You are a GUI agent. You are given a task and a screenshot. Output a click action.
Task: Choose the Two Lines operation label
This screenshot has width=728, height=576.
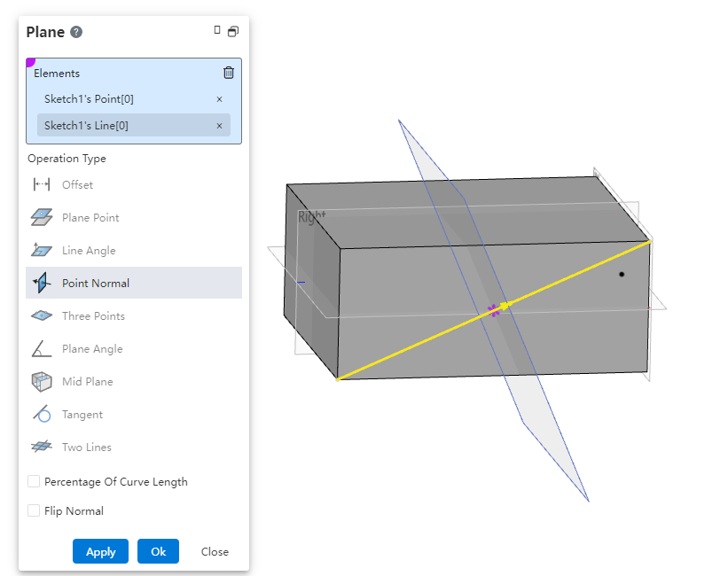[87, 448]
